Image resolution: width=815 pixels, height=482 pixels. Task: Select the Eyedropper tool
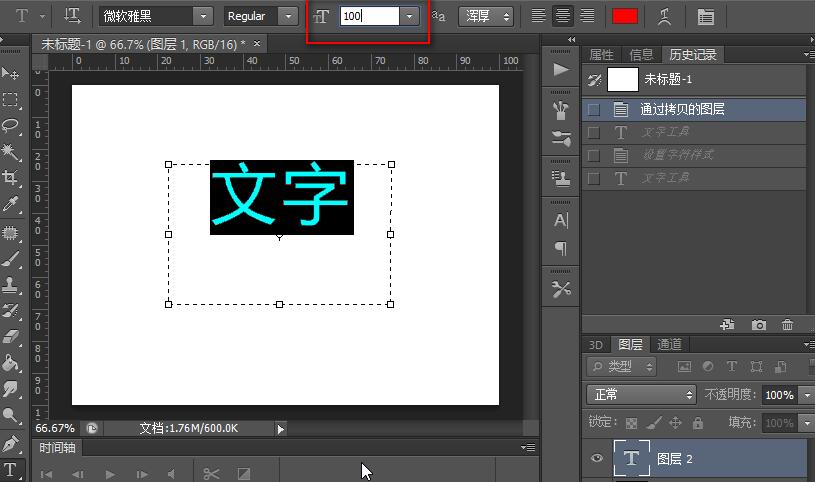pos(11,204)
